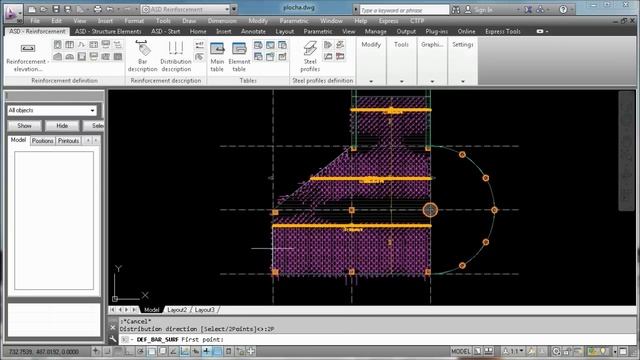Click the Help question mark icon
Viewport: 640px width, 360px height.
[x=563, y=9]
